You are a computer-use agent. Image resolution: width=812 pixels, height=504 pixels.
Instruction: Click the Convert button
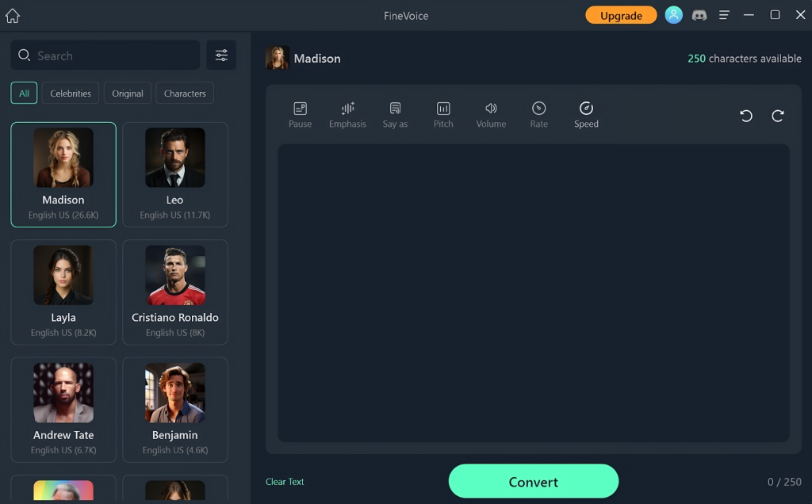(534, 481)
